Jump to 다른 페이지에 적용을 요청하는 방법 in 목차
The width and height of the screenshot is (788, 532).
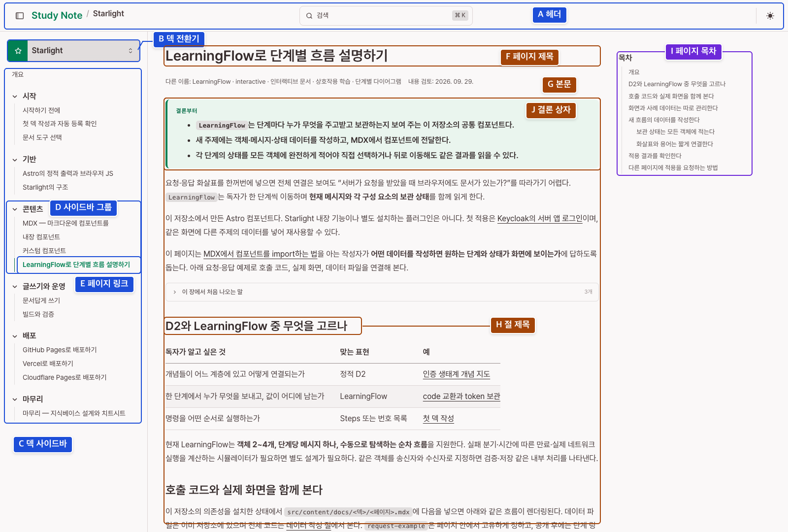coord(673,167)
